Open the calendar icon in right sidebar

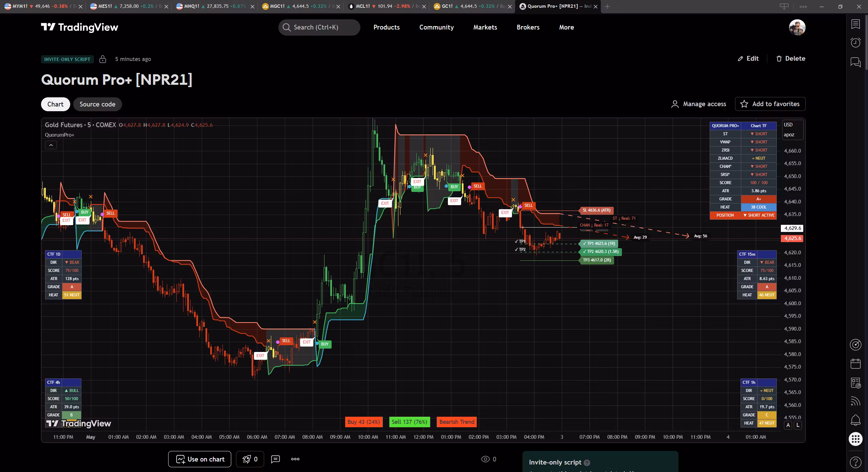point(855,364)
